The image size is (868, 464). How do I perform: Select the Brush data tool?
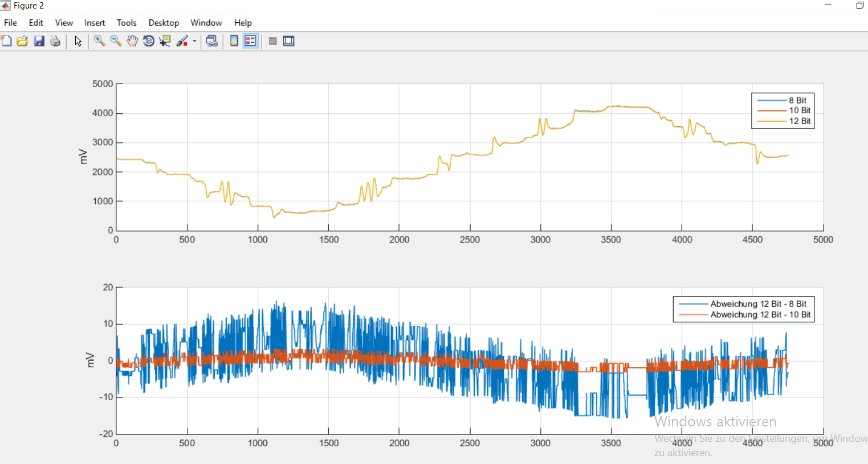pos(182,41)
